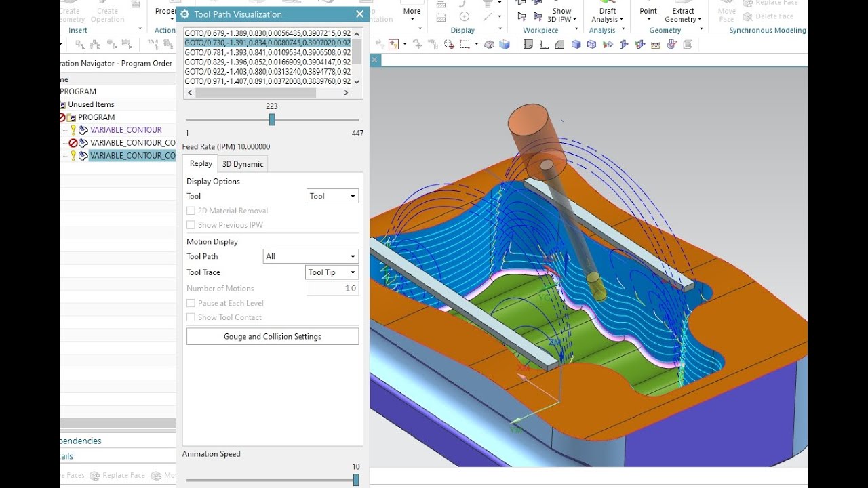Open the Show 3D IPW dropdown

click(x=561, y=16)
